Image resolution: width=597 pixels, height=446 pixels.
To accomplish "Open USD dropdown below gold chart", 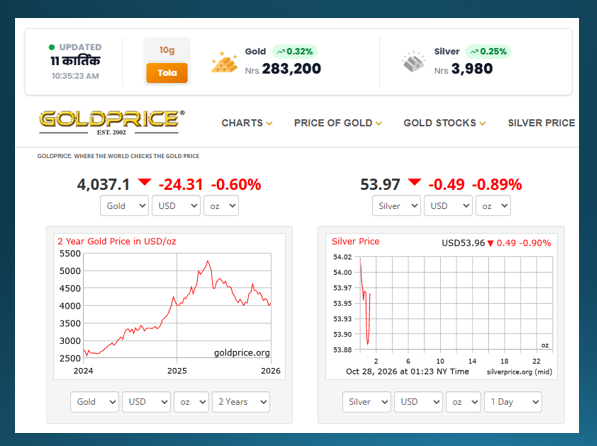I will tap(146, 402).
